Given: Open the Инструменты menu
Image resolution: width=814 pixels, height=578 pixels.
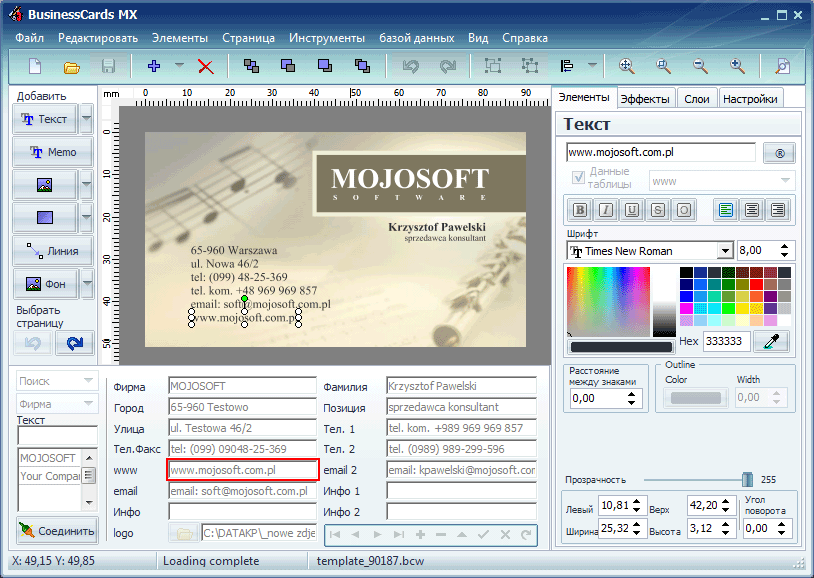Looking at the screenshot, I should tap(327, 38).
